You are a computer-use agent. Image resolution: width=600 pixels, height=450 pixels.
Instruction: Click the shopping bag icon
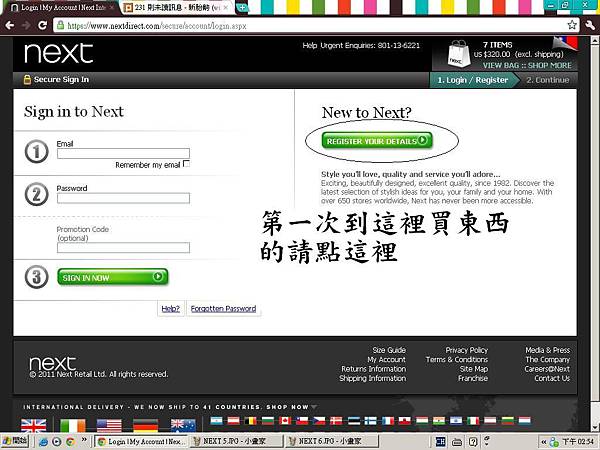point(459,54)
